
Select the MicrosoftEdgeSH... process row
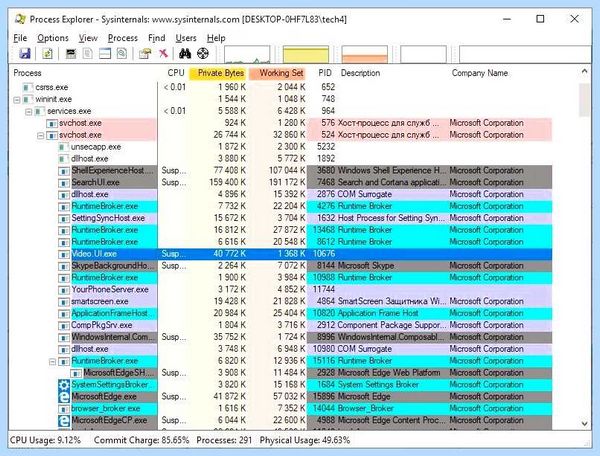coord(311,373)
